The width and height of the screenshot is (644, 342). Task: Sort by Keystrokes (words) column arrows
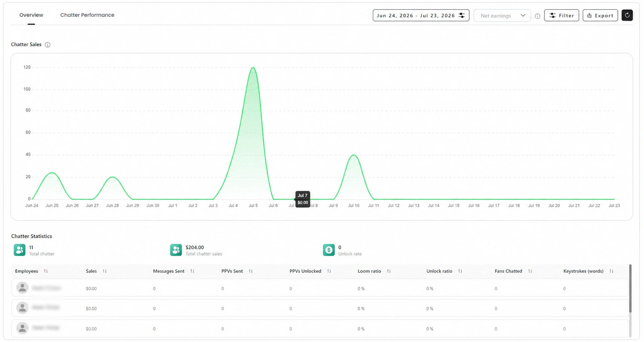pyautogui.click(x=611, y=271)
